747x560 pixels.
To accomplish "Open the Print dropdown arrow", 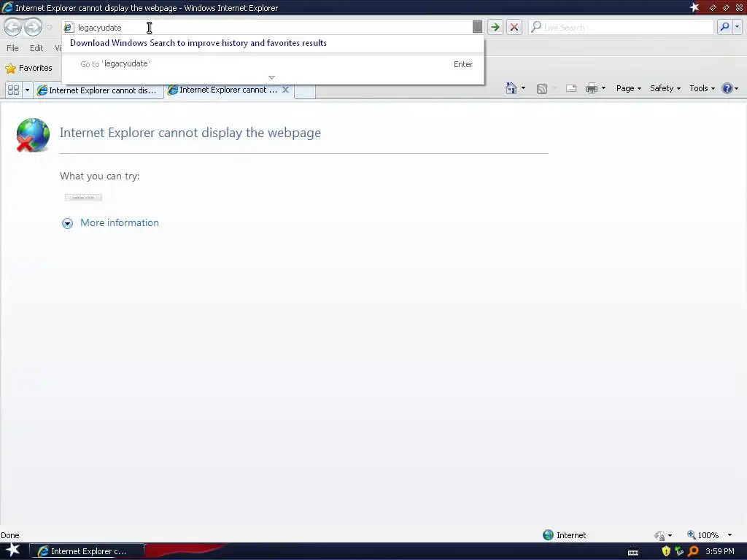I will click(603, 88).
